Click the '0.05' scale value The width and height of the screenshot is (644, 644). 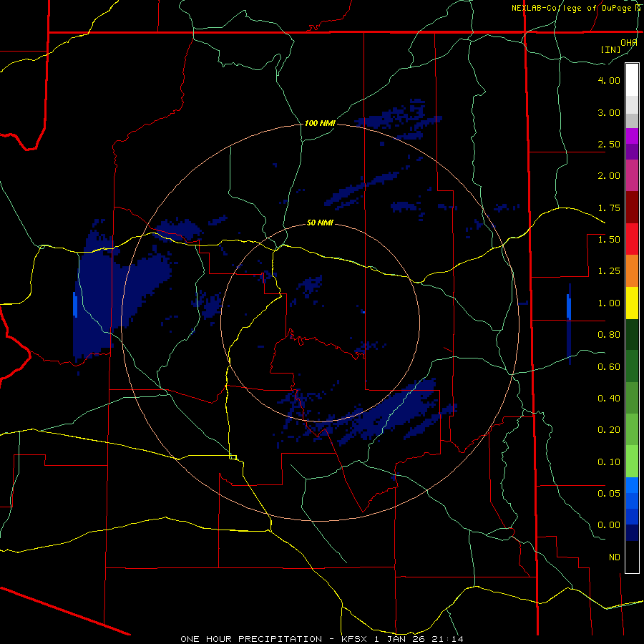point(609,493)
